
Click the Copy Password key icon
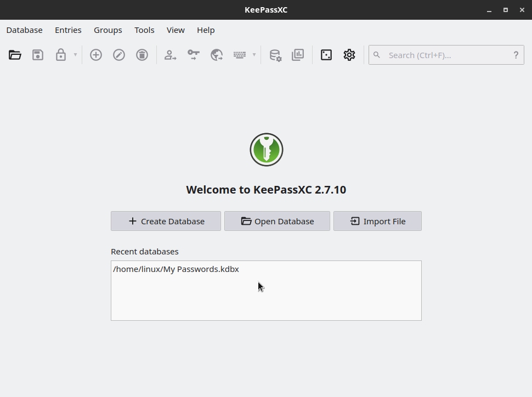[194, 55]
